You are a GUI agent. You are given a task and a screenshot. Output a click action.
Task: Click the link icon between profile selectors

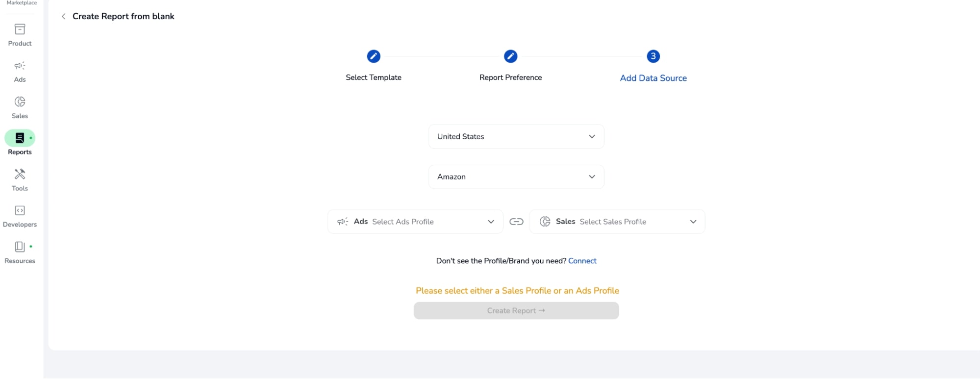(x=516, y=222)
